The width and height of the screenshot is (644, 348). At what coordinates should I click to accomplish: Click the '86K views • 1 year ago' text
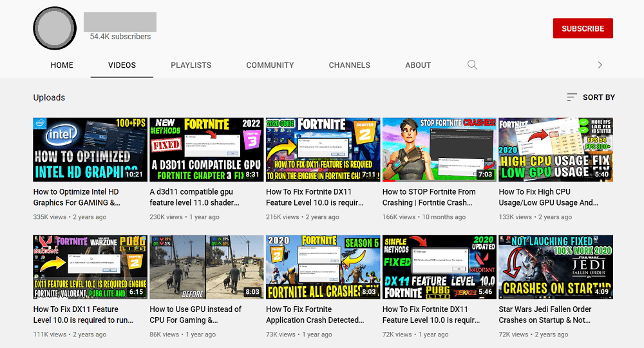click(x=183, y=334)
